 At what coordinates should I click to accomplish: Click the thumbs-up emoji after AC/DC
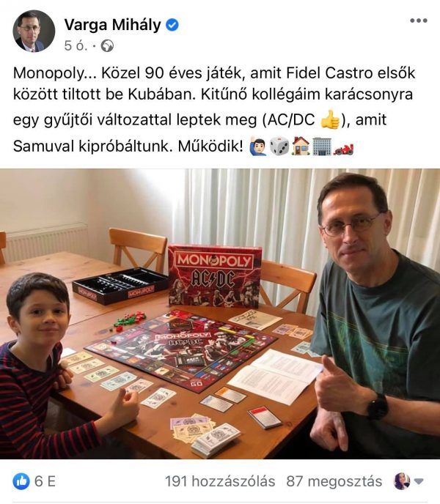330,119
